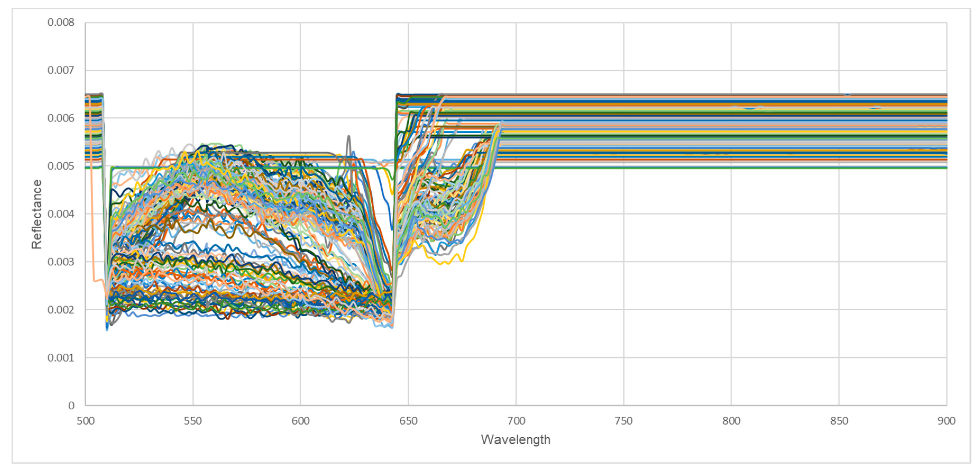Click the 800 wavelength tick label
This screenshot has height=474, width=980.
pyautogui.click(x=731, y=421)
